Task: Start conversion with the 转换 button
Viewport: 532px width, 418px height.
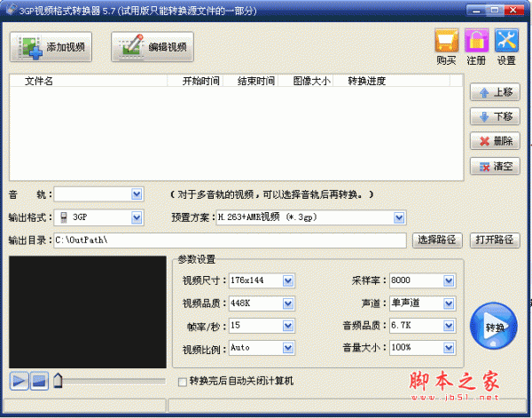Action: pyautogui.click(x=494, y=326)
